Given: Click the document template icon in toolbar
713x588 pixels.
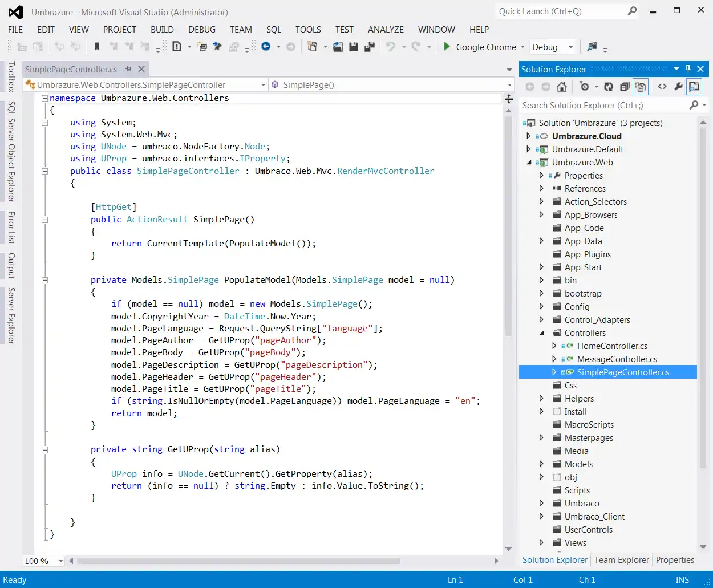Looking at the screenshot, I should [177, 47].
